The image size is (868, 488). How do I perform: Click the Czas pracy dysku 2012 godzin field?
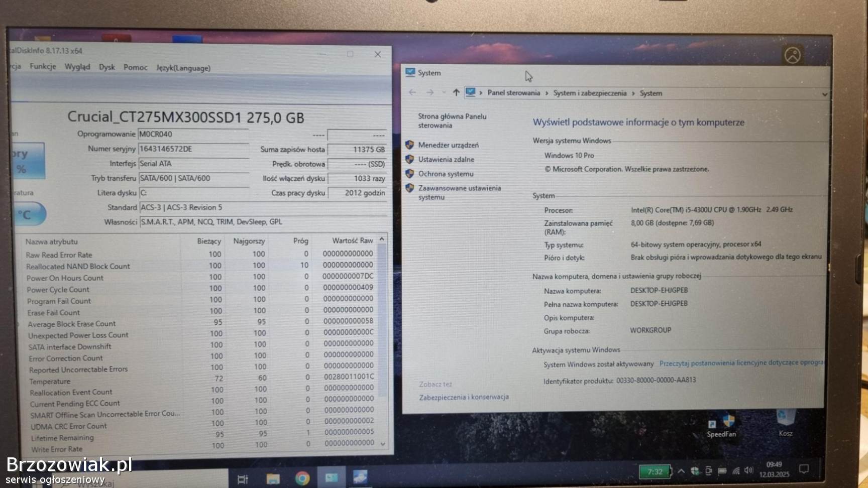click(357, 193)
